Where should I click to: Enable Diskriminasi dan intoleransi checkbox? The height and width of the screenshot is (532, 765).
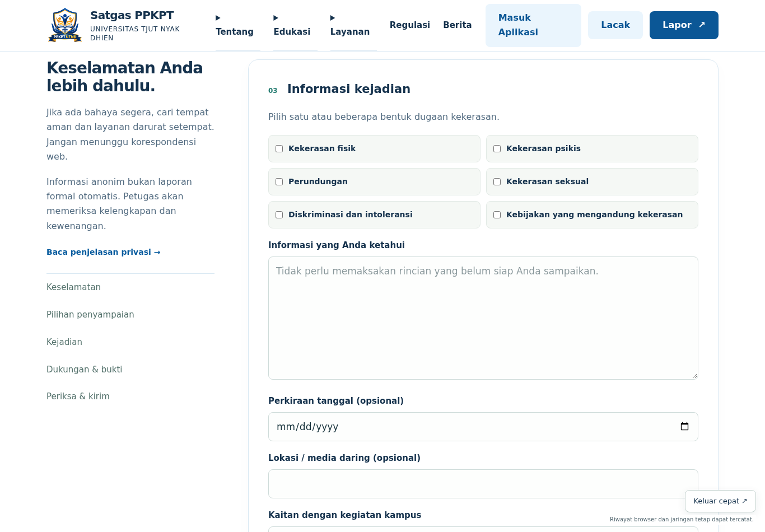pyautogui.click(x=279, y=215)
